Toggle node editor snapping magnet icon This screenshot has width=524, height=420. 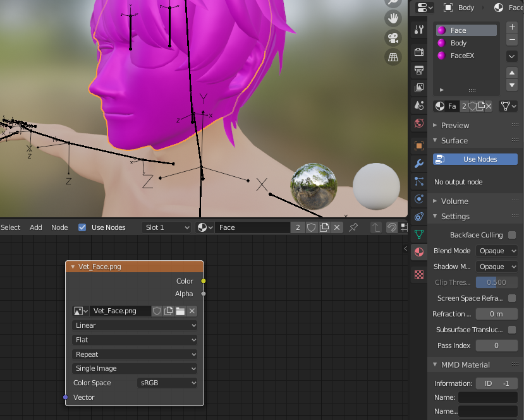[392, 227]
